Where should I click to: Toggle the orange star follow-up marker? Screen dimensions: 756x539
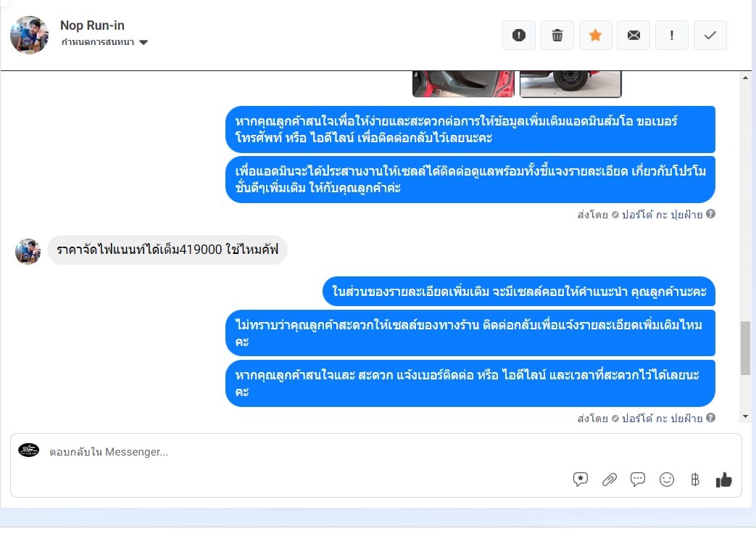coord(595,36)
